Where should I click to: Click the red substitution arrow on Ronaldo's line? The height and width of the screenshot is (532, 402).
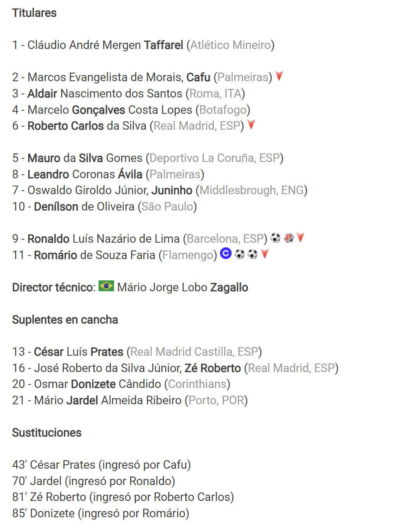300,238
